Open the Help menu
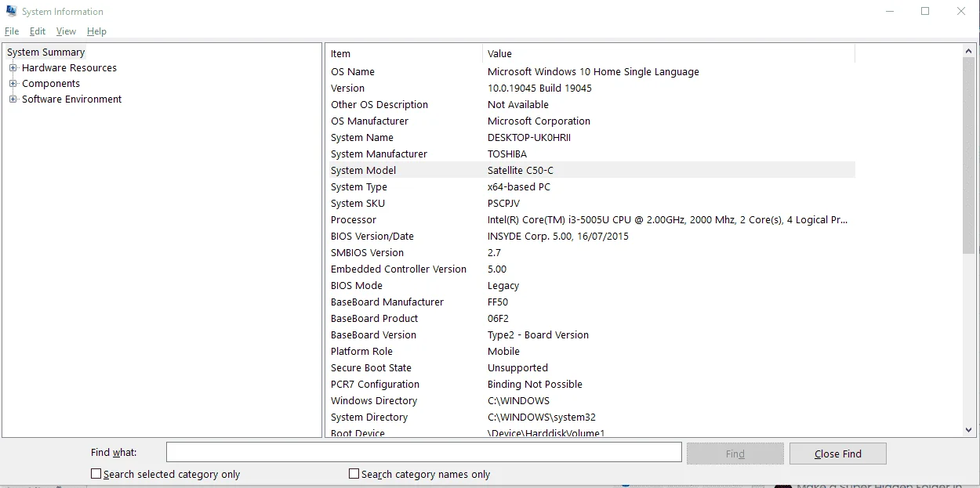Screen dimensions: 980x488 pyautogui.click(x=96, y=31)
